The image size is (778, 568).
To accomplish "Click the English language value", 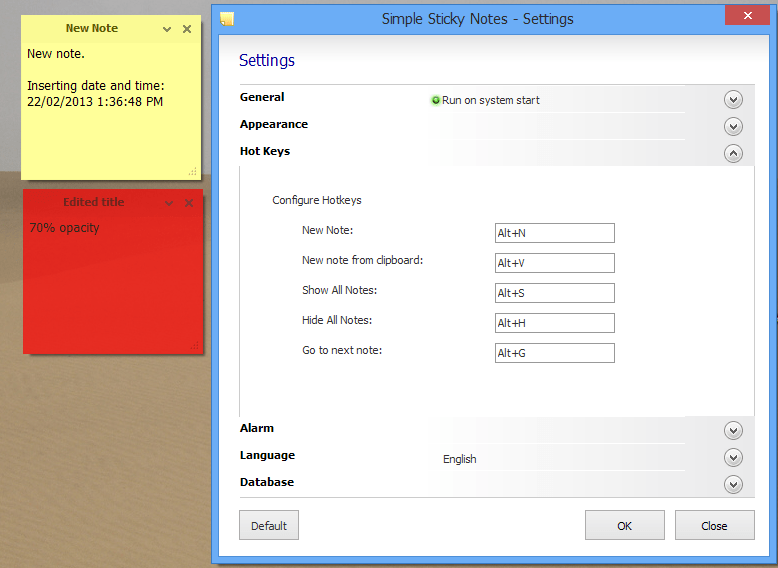I will 459,459.
